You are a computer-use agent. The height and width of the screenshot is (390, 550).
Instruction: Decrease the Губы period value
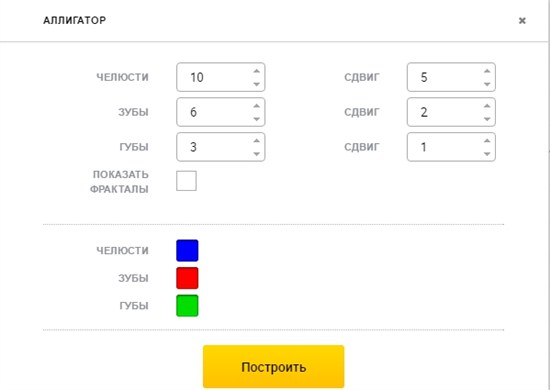pos(256,153)
